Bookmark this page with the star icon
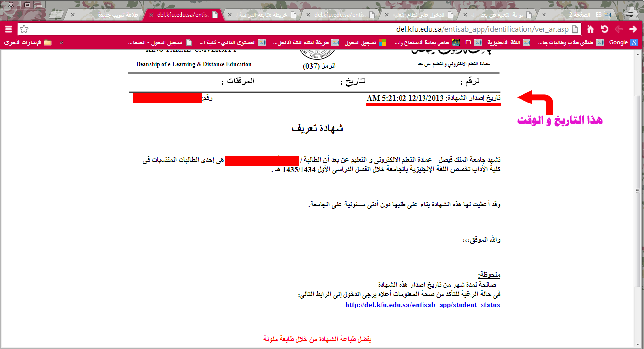Screen dimensions: 644x349 click(x=24, y=29)
